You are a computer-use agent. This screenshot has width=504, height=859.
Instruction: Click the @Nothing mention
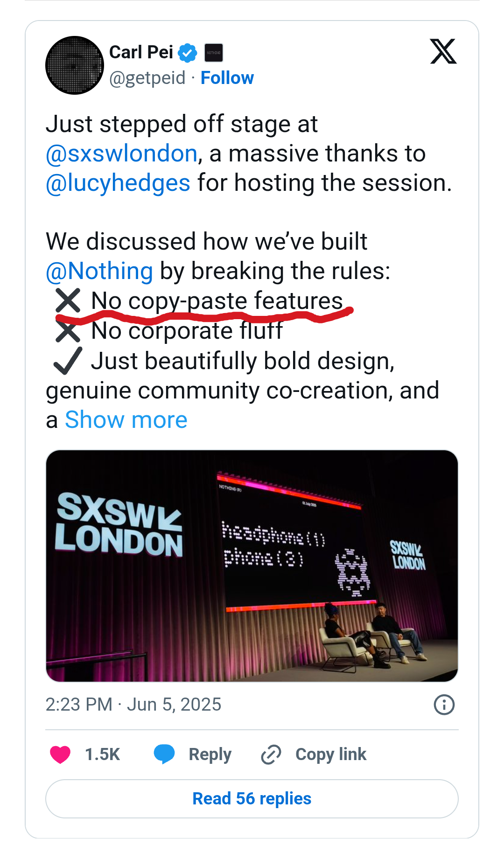99,270
